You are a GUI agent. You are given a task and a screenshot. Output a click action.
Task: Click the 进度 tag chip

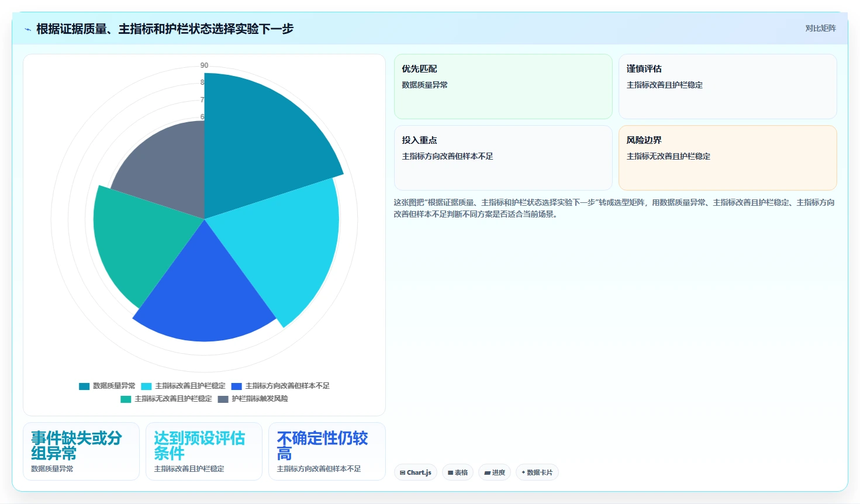pyautogui.click(x=495, y=472)
